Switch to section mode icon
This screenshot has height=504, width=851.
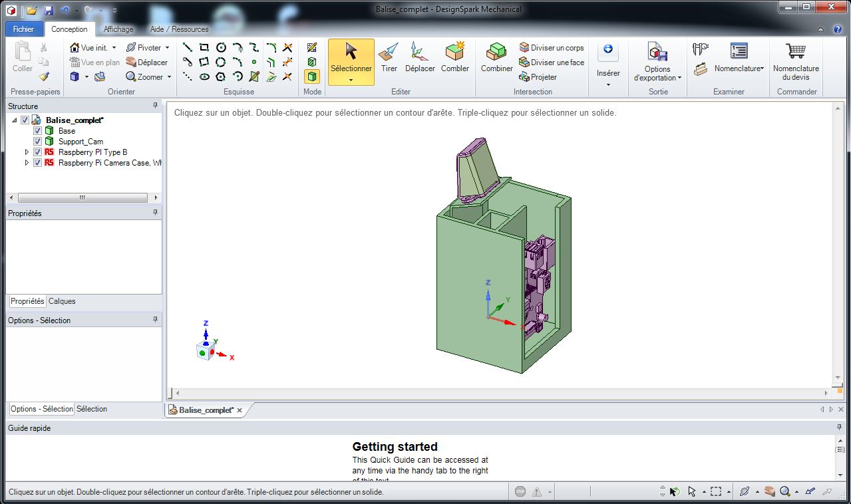click(312, 62)
